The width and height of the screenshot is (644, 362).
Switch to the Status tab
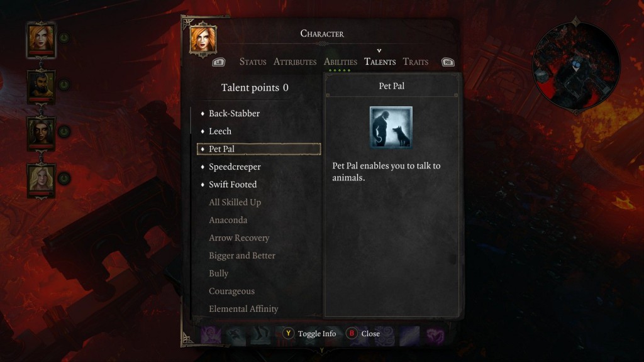[x=253, y=62]
